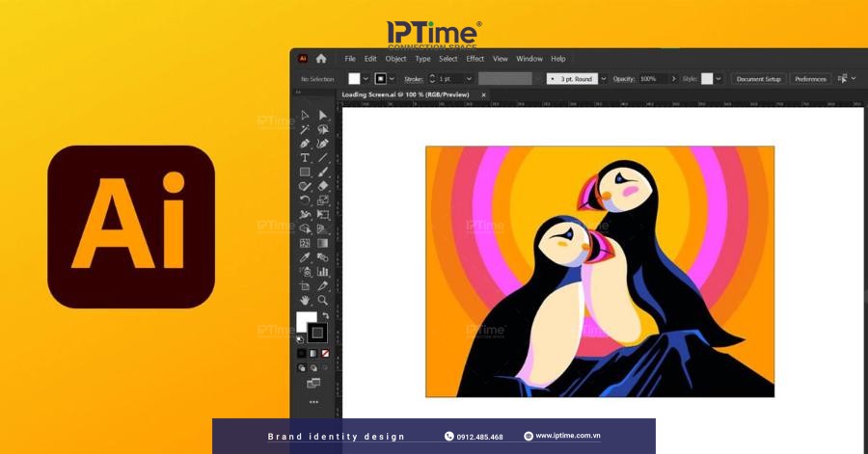Open Transparency via Opacity label

(x=624, y=79)
